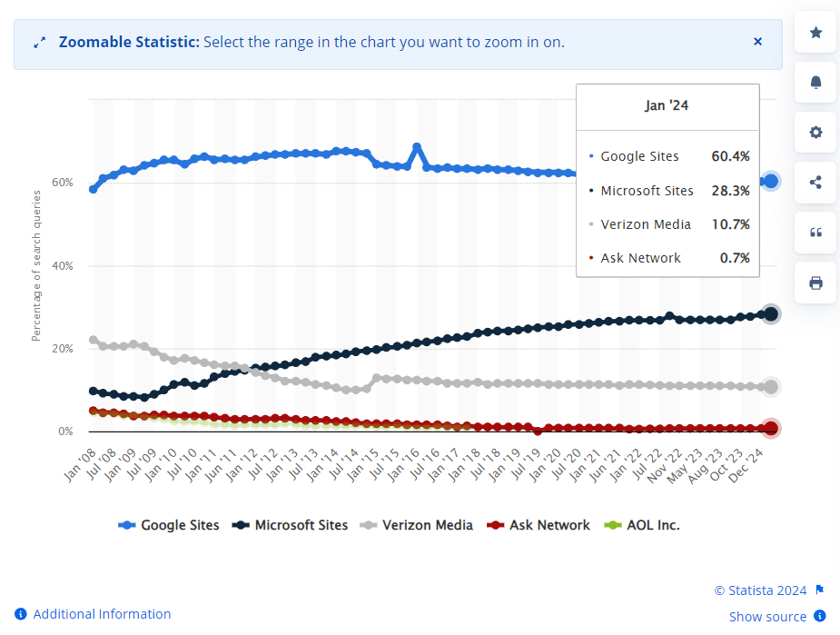
Task: Click the Microsoft Sites final data point
Action: coord(771,313)
